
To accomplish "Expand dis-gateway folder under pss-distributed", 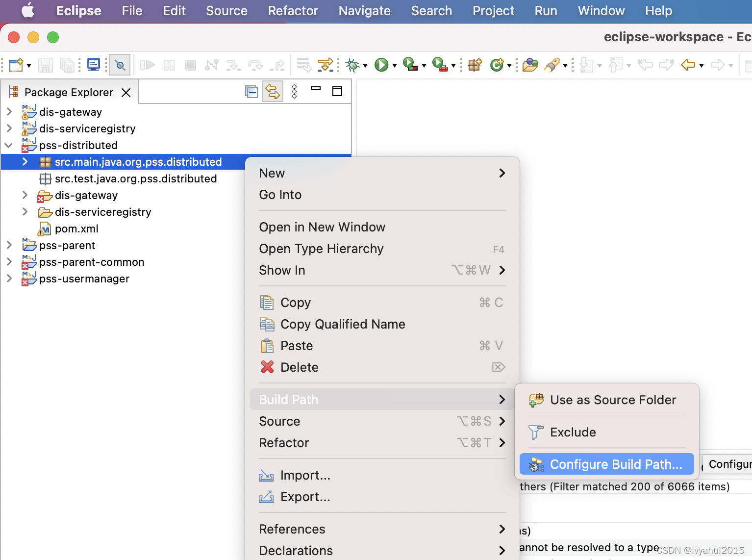I will [25, 195].
